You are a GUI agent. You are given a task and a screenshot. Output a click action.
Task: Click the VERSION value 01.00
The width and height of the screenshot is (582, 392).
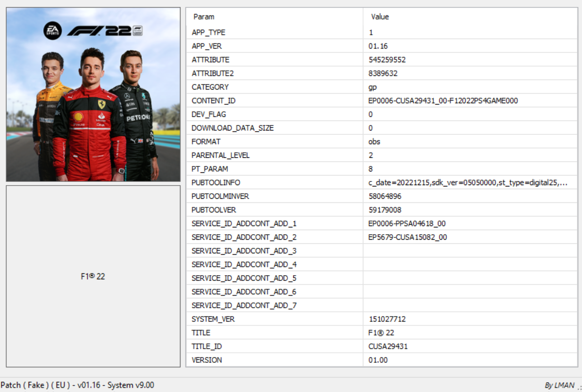[x=378, y=360]
